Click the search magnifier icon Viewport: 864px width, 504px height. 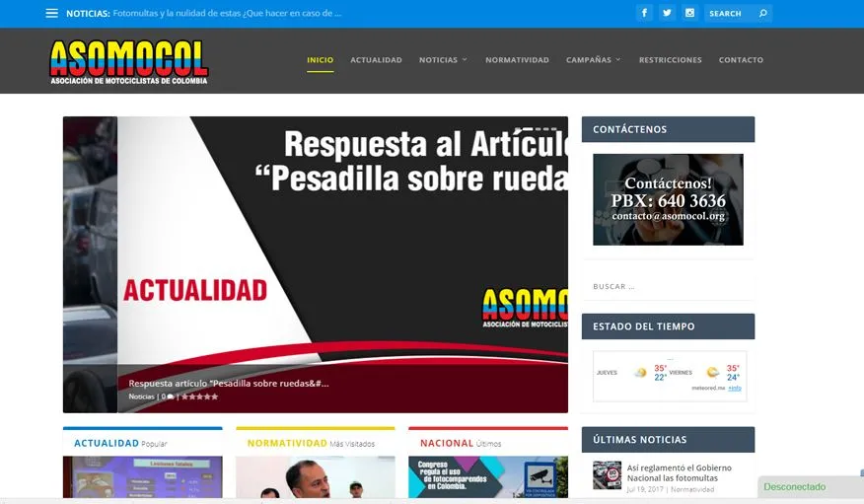pos(762,13)
